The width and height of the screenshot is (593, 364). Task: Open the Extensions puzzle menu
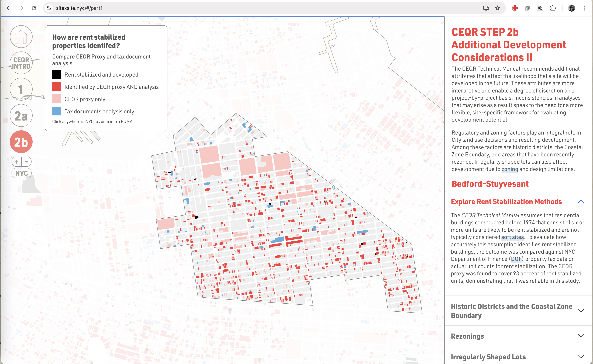click(x=553, y=8)
